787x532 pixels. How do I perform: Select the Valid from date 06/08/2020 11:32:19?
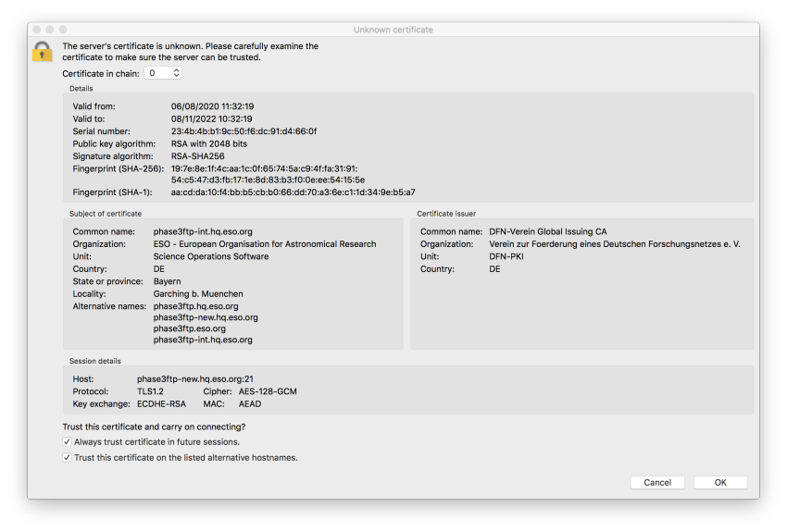pos(212,106)
